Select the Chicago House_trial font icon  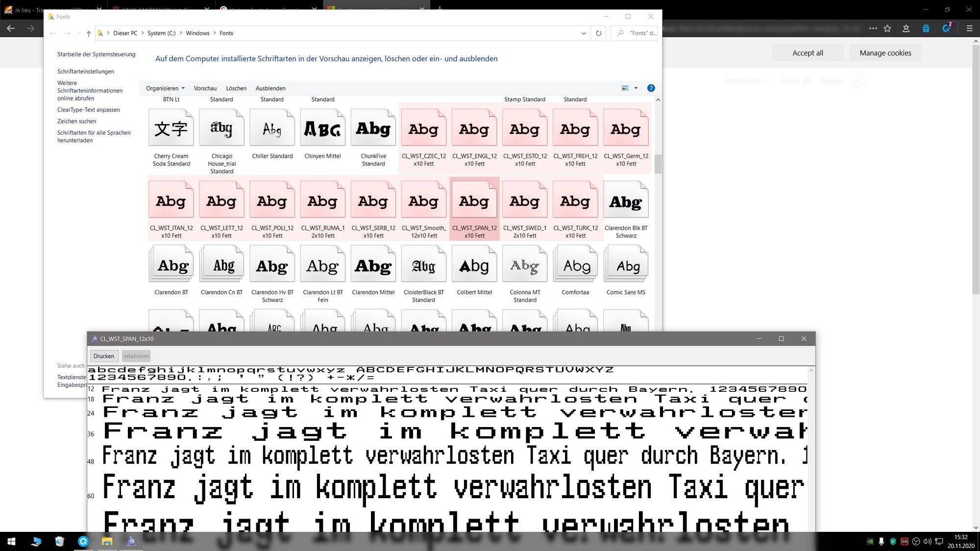221,128
